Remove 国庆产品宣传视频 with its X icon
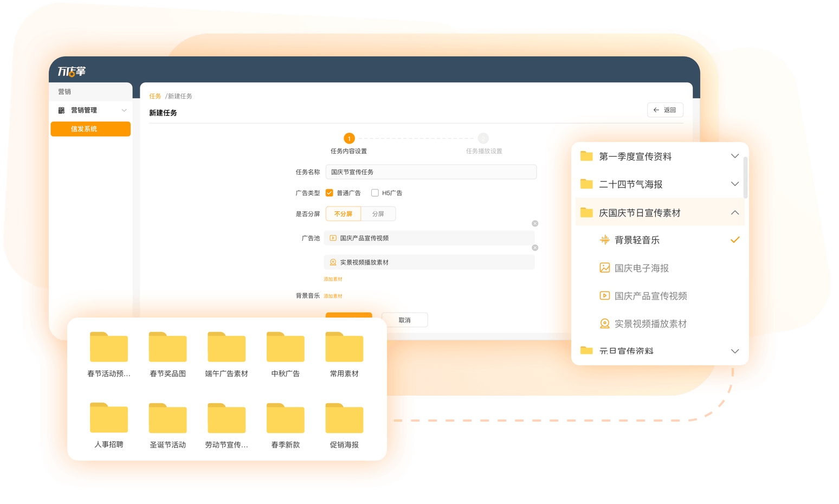The height and width of the screenshot is (504, 839). (535, 224)
